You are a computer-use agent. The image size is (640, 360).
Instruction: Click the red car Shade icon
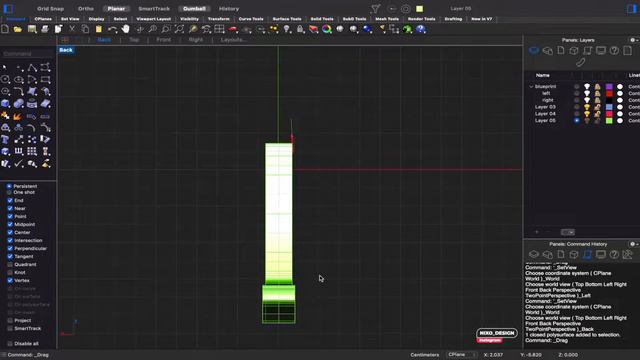tap(233, 29)
